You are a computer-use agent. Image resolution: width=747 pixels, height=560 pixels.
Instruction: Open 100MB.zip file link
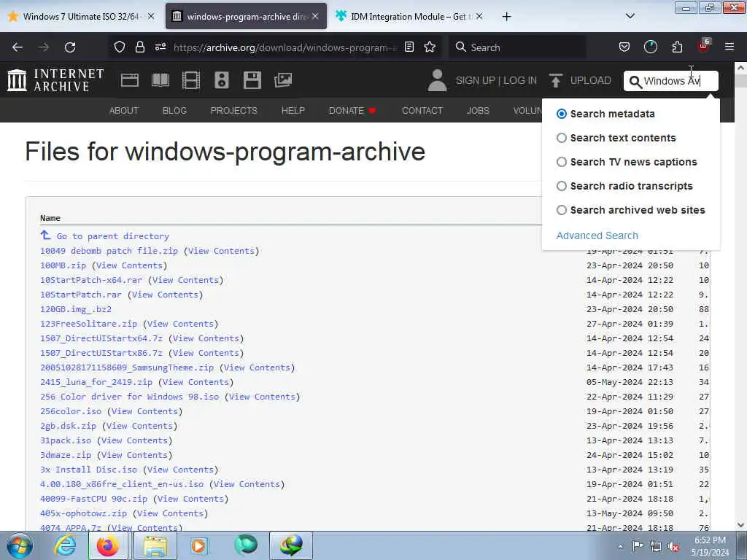tap(63, 265)
